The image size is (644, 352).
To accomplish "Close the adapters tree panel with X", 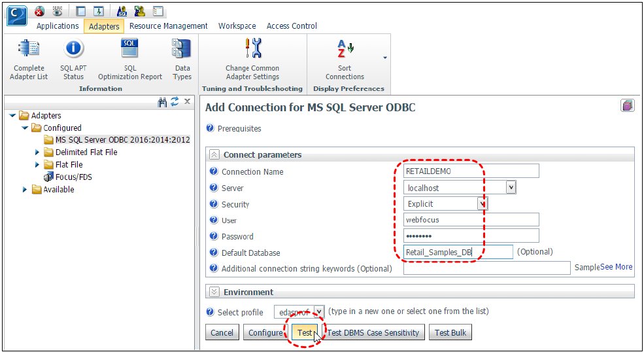I will (187, 101).
